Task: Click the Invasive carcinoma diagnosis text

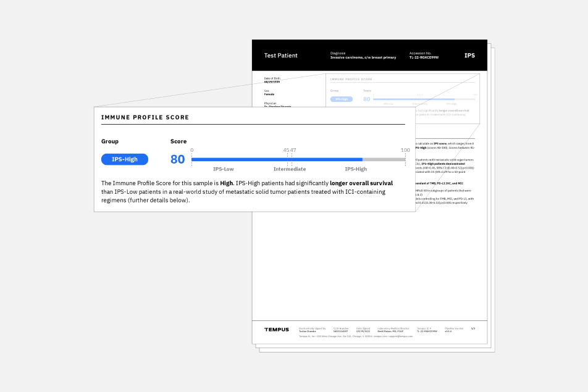Action: [x=363, y=57]
